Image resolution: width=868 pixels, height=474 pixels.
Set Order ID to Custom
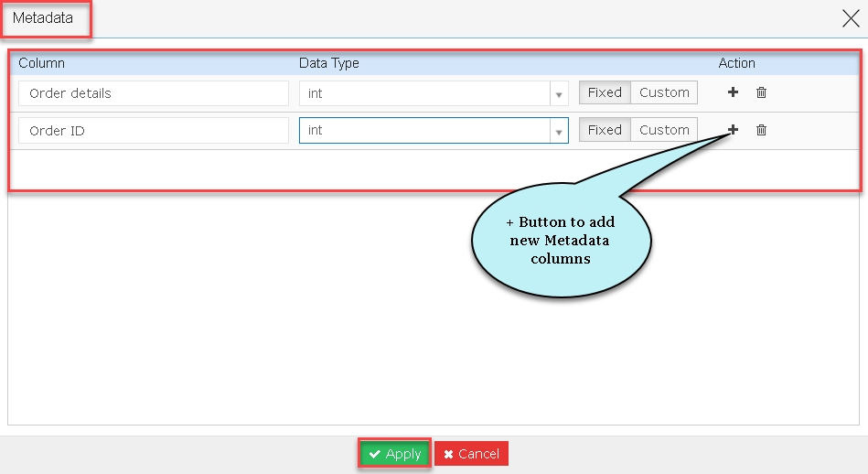[664, 130]
